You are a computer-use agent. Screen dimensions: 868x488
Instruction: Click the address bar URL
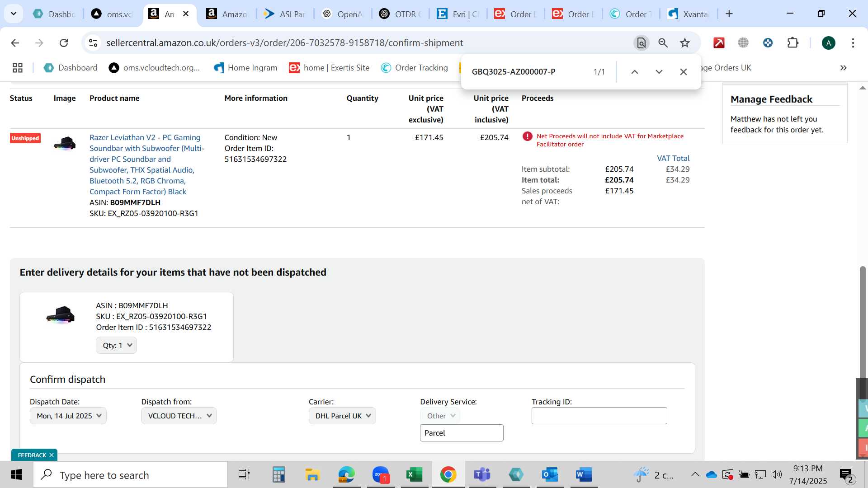pos(285,43)
